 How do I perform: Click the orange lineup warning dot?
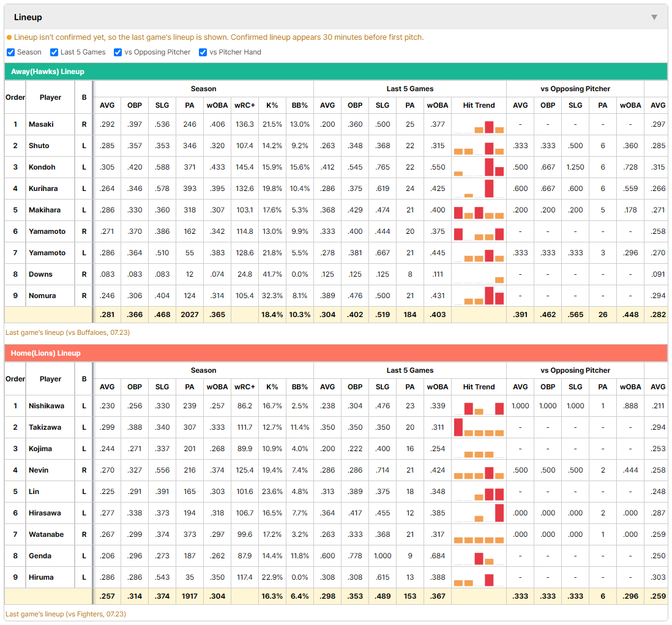click(x=9, y=38)
